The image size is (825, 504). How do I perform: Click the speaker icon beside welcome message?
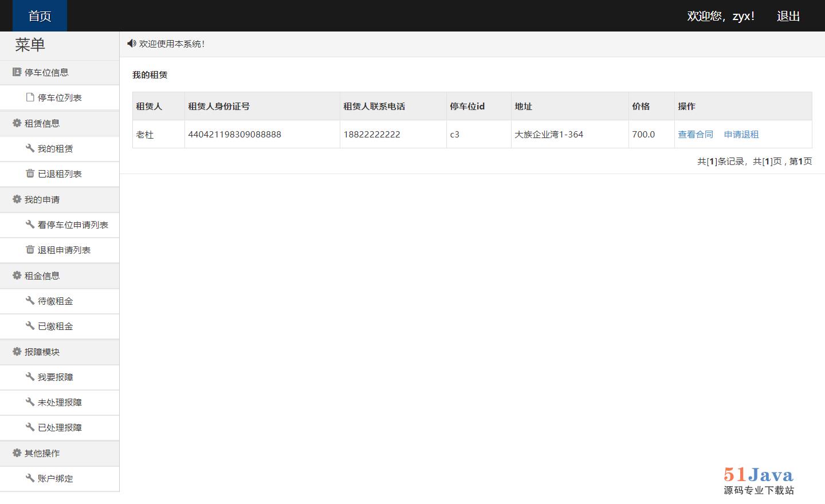click(x=131, y=44)
